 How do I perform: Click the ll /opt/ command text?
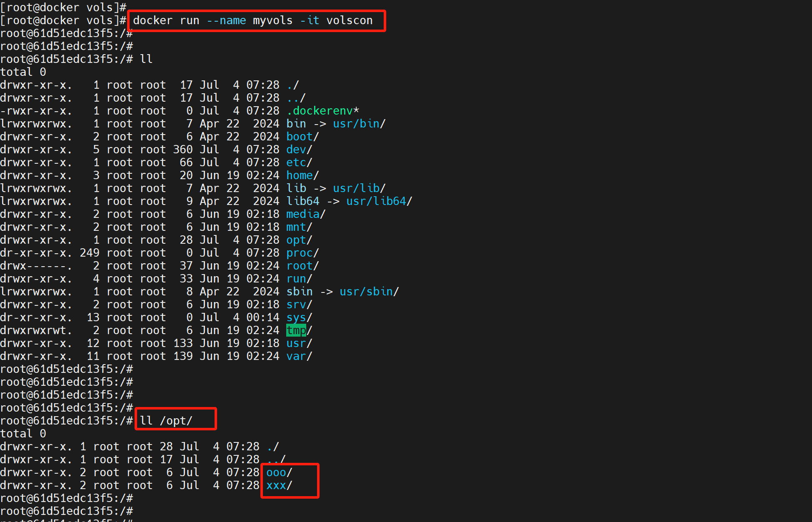(x=166, y=421)
